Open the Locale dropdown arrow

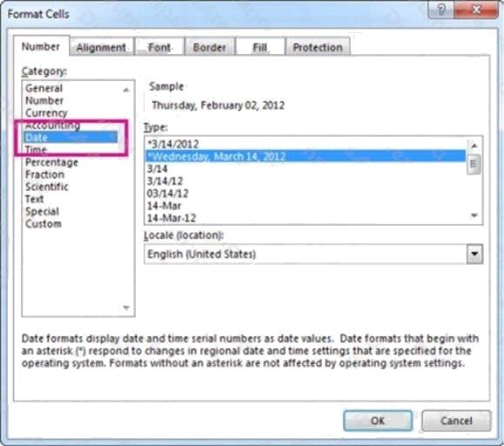tap(474, 254)
